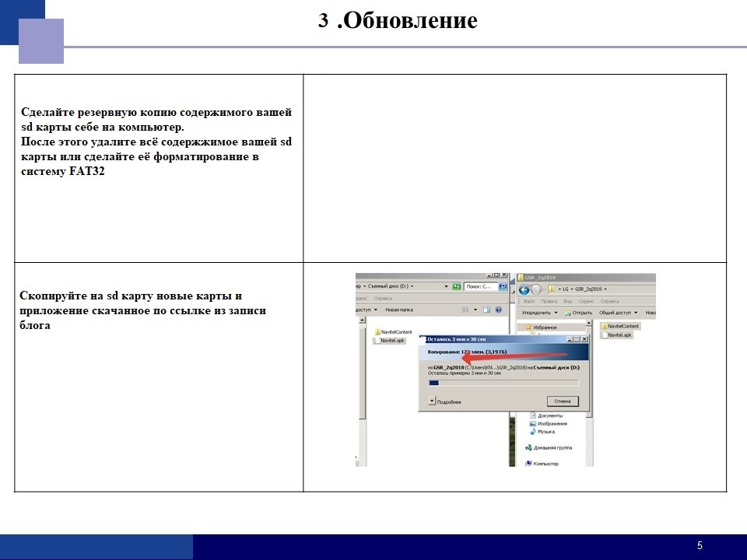Open the Музыка library
Viewport: 747px width, 560px height.
(x=542, y=432)
